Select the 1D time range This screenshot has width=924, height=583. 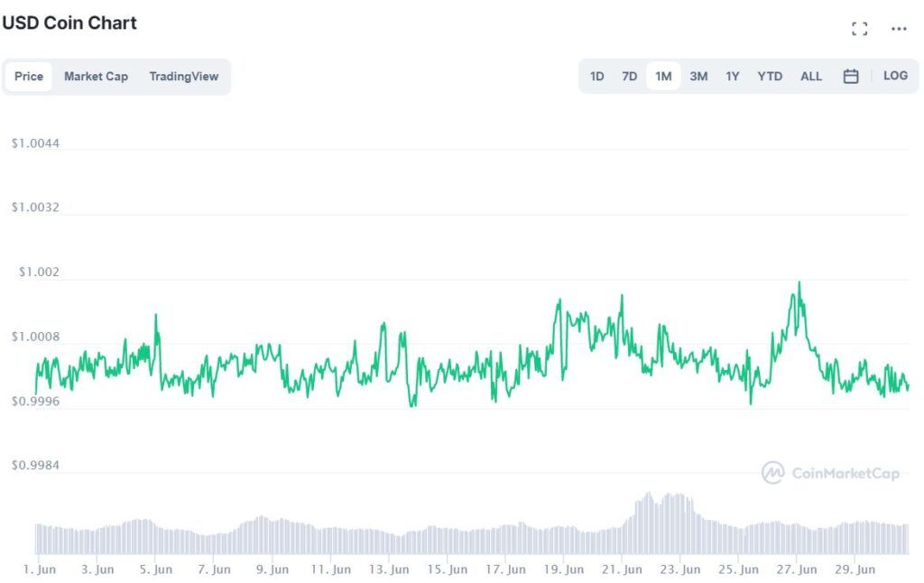tap(597, 77)
